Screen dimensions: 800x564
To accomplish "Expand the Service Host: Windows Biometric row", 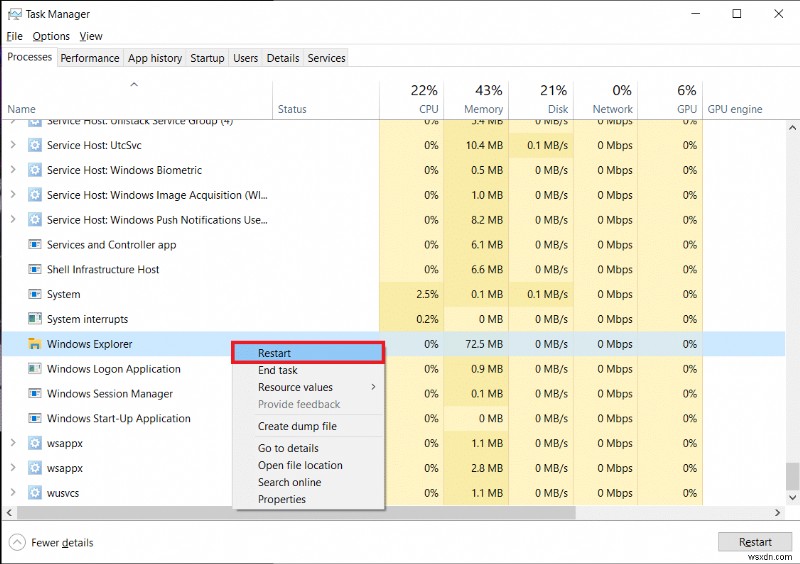I will point(13,170).
